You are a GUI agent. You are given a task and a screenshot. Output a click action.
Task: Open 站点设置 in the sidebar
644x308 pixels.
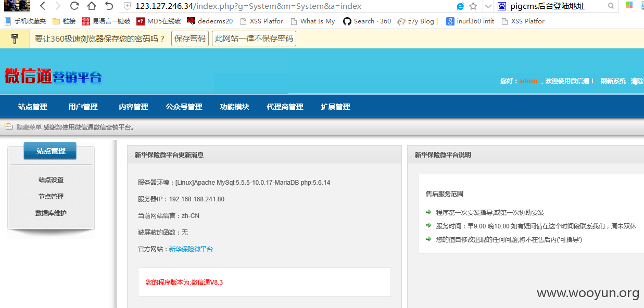click(51, 179)
